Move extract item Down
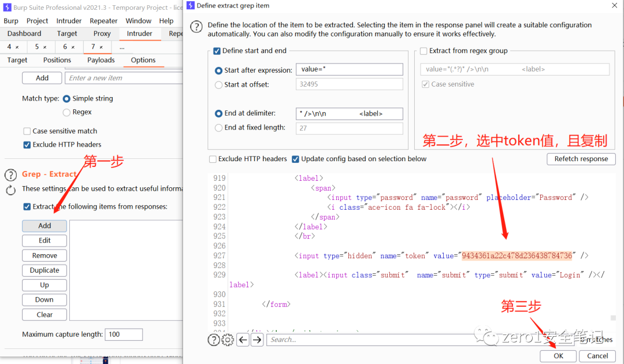The image size is (624, 364). coord(44,300)
